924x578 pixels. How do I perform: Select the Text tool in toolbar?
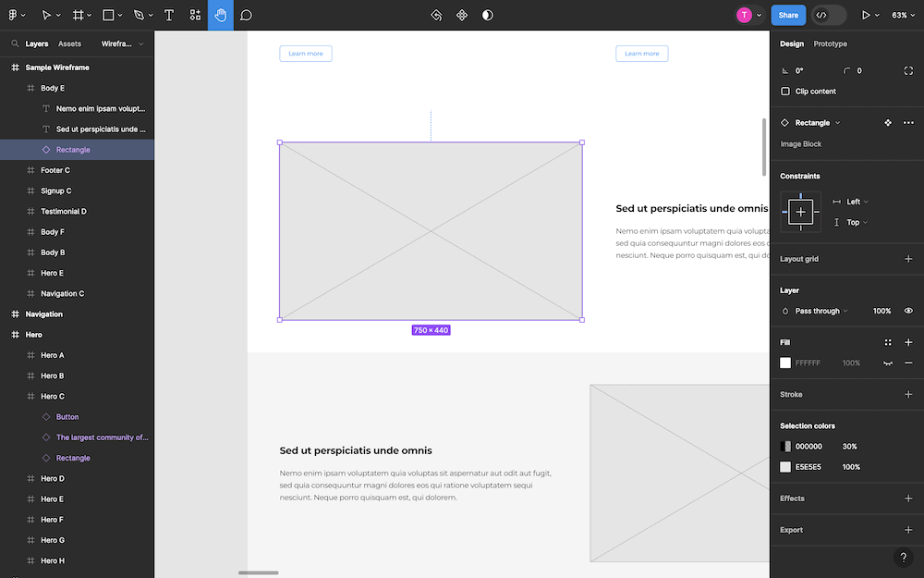pyautogui.click(x=169, y=15)
